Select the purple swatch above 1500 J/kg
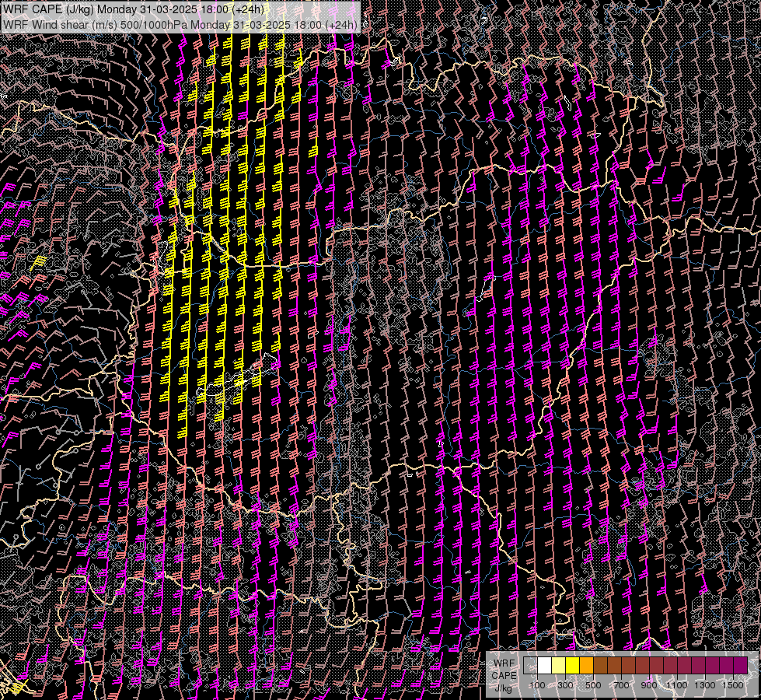The width and height of the screenshot is (761, 700). 741,665
